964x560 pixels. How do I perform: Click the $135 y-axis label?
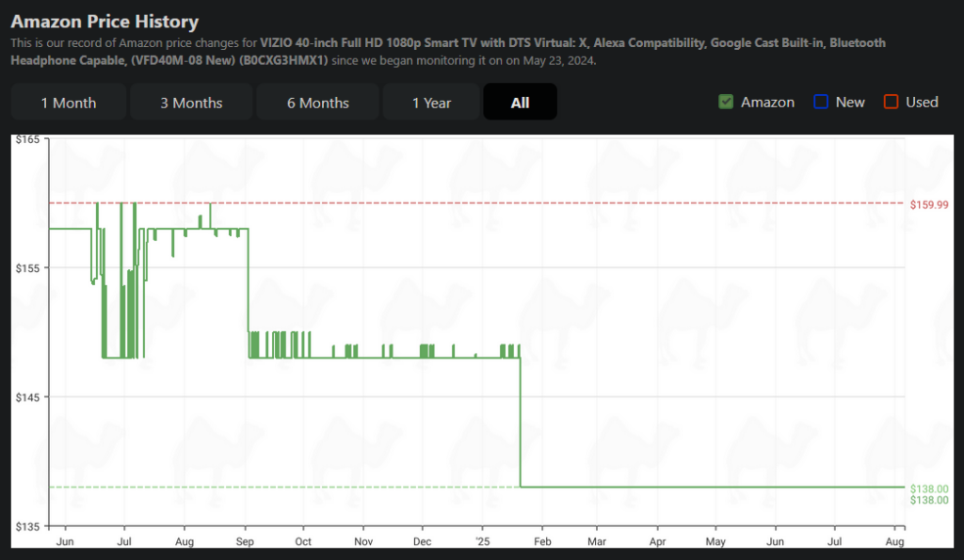[27, 526]
